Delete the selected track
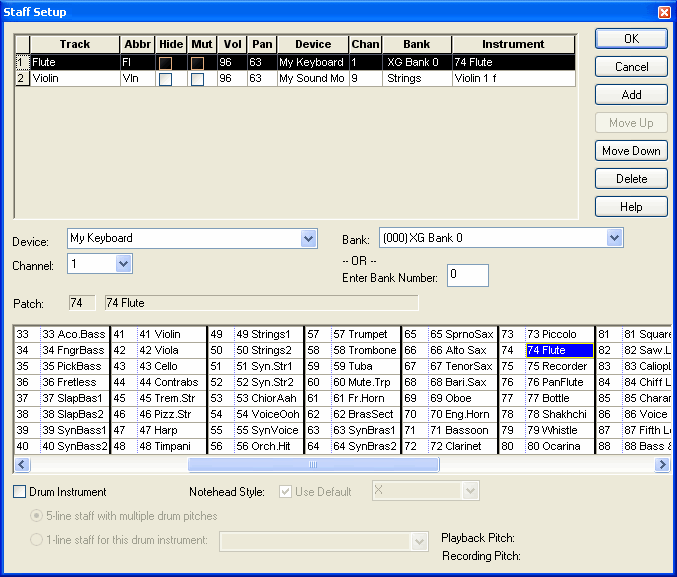 [x=631, y=179]
